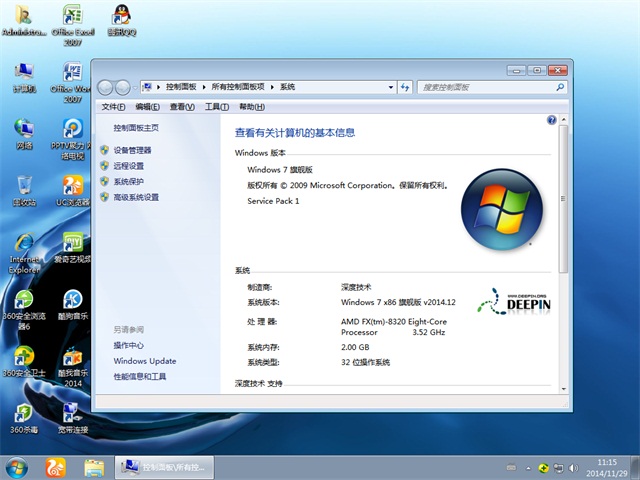Image resolution: width=640 pixels, height=480 pixels.
Task: Launch 酷狗音乐 (Kugou Music) desktop shortcut
Action: coord(73,304)
